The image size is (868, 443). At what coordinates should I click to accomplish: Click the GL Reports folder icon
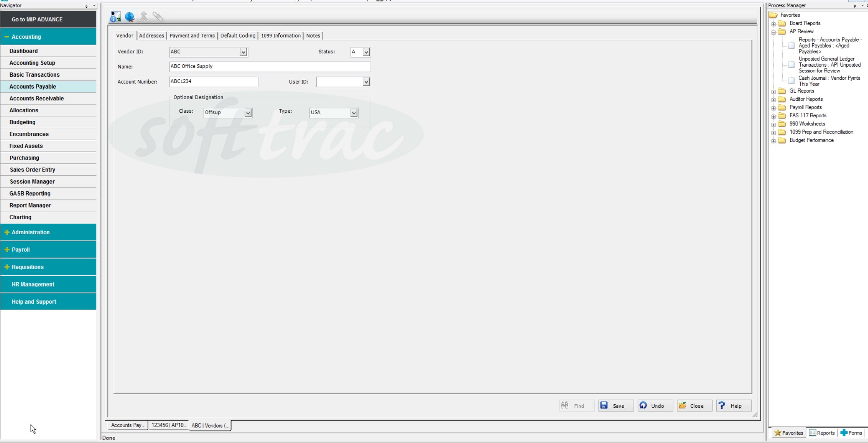point(782,91)
